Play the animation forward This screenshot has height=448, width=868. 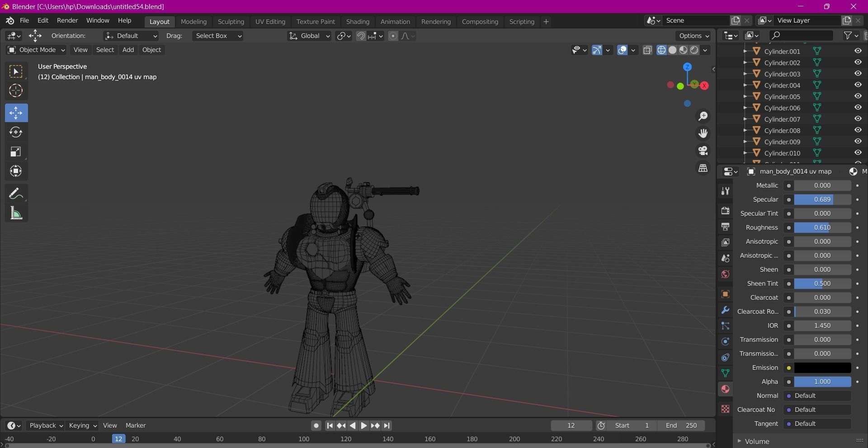(x=363, y=425)
